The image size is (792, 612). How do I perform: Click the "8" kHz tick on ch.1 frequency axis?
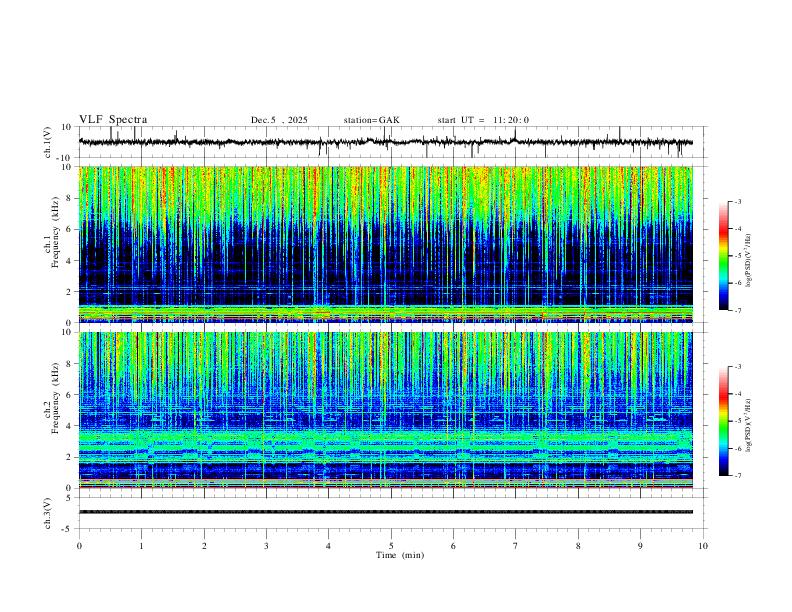(x=69, y=198)
